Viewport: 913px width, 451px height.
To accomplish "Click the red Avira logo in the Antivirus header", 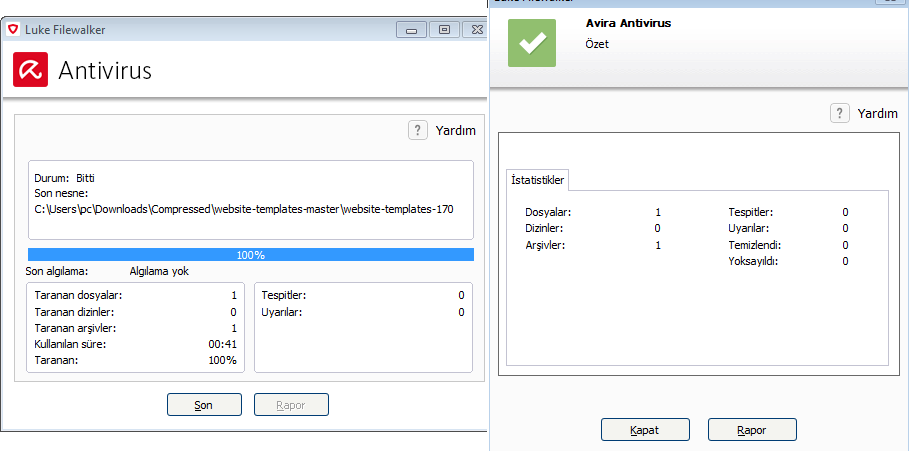I will pyautogui.click(x=30, y=70).
